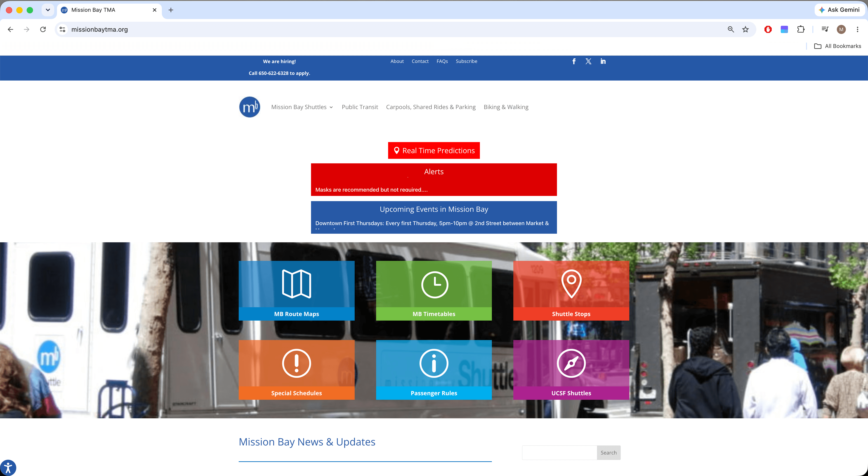The image size is (868, 476).
Task: View site information icon in address bar
Action: (x=62, y=29)
